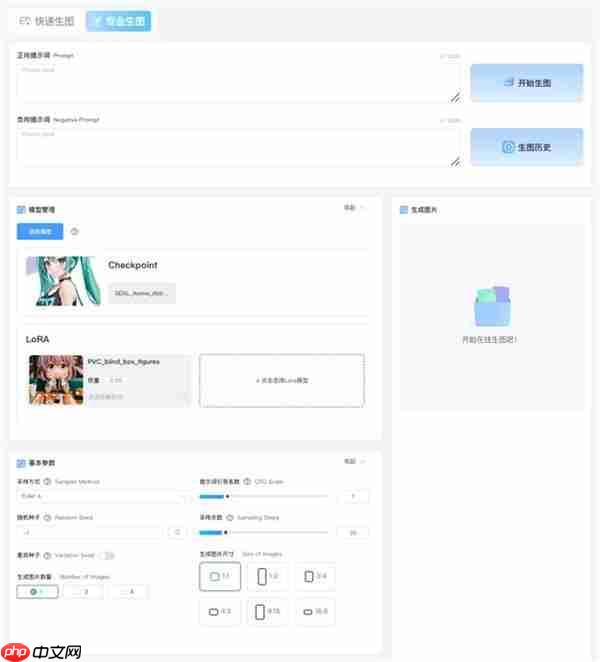The image size is (600, 662).
Task: Collapse the 模型管理 panel
Action: [355, 208]
